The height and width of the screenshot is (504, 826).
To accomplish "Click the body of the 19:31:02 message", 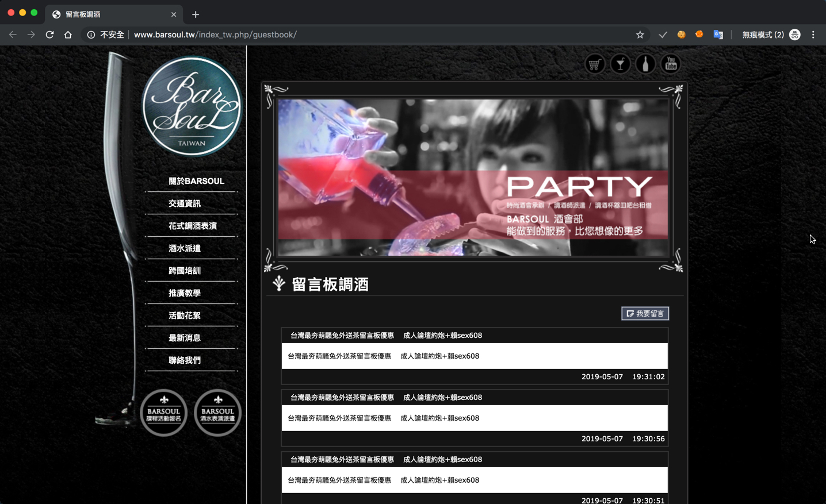I will tap(475, 356).
